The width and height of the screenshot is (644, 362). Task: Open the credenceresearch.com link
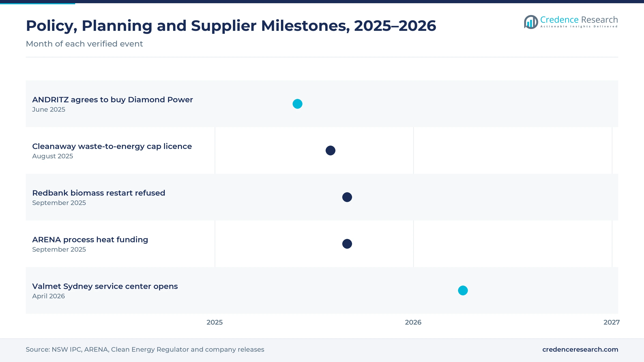click(x=580, y=349)
